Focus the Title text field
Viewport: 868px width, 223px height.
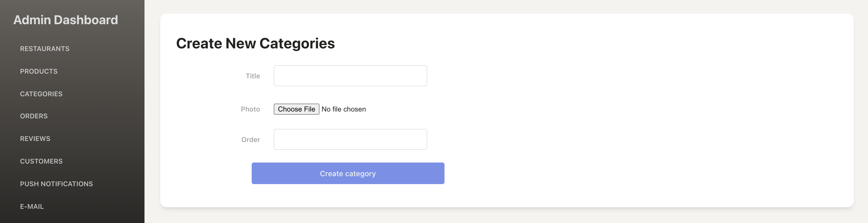pyautogui.click(x=350, y=76)
